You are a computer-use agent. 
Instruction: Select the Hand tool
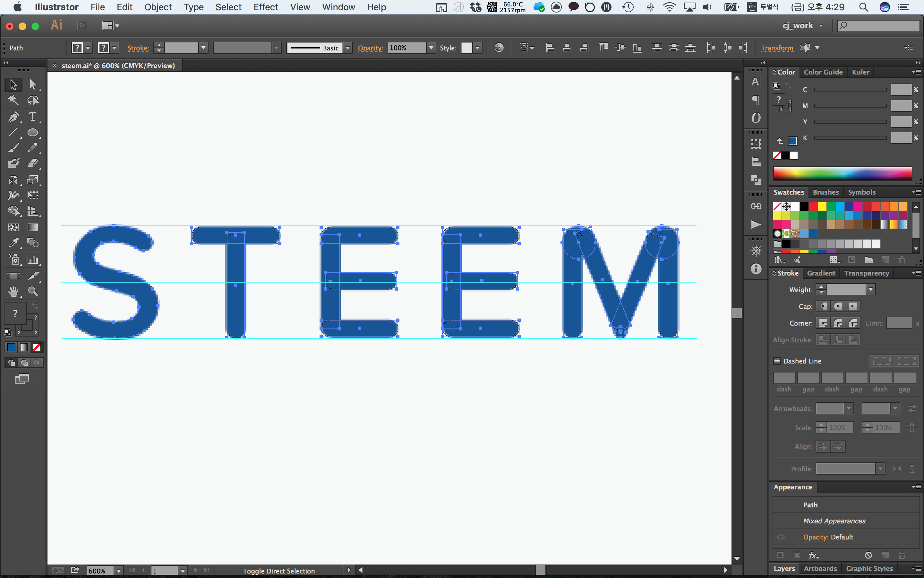click(x=13, y=292)
